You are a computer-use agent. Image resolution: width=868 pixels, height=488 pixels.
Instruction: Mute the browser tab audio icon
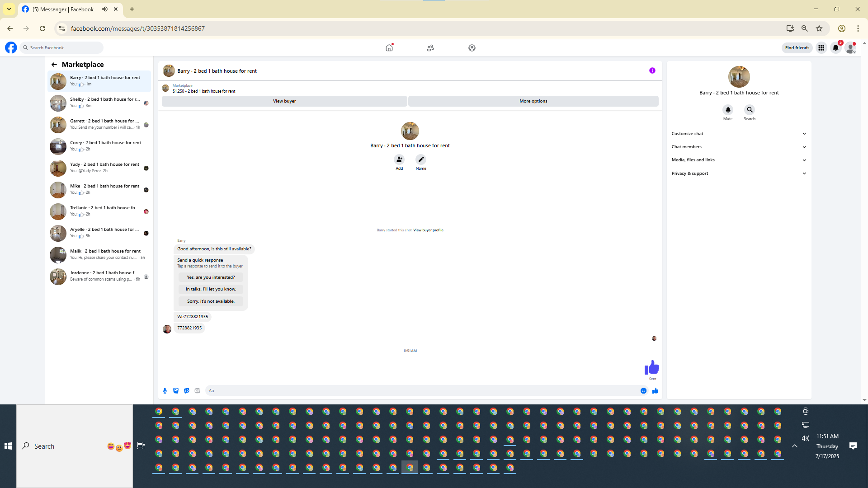coord(105,9)
